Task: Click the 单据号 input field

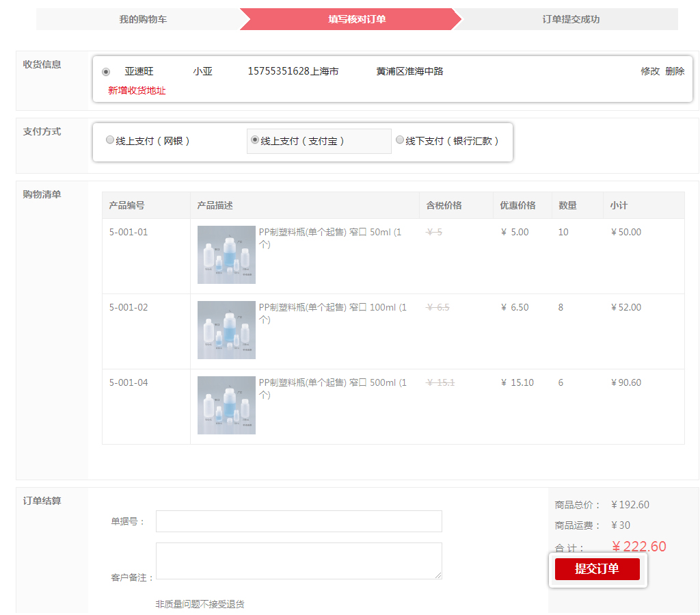Action: tap(299, 521)
